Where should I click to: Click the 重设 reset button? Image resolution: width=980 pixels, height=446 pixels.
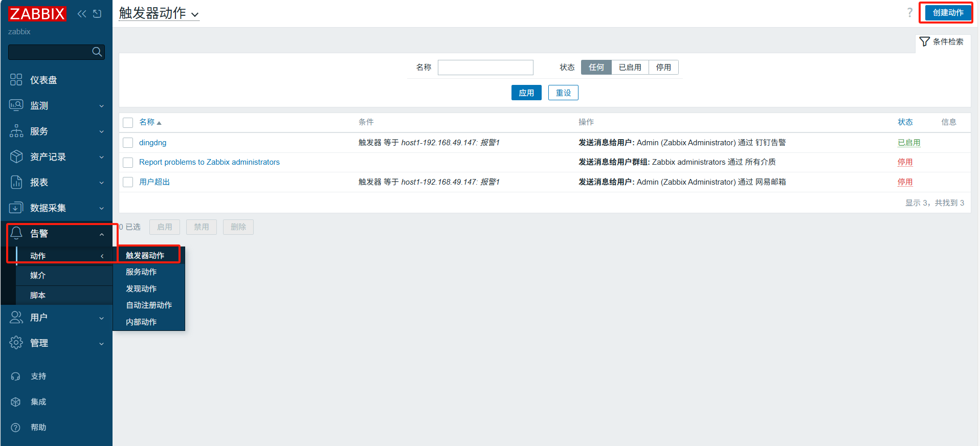pos(563,93)
